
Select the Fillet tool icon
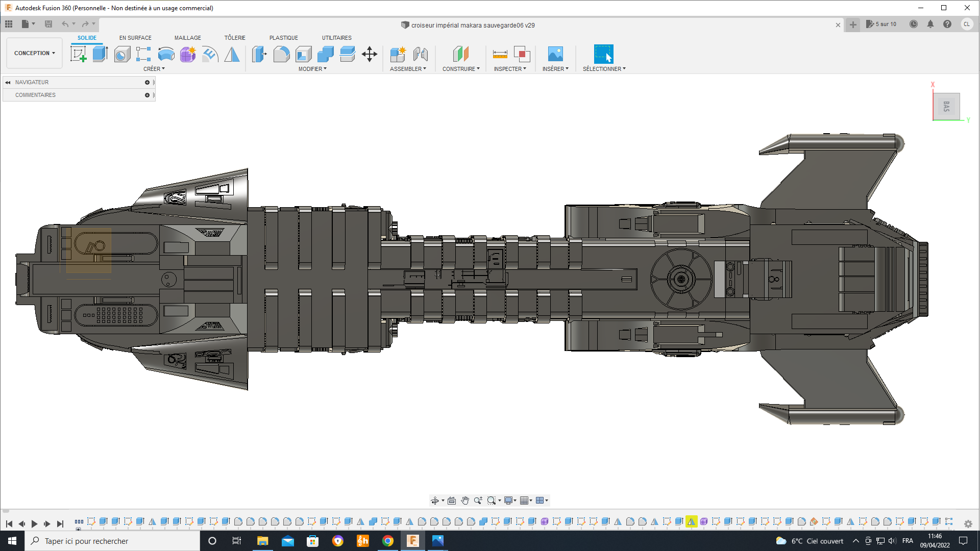click(281, 54)
